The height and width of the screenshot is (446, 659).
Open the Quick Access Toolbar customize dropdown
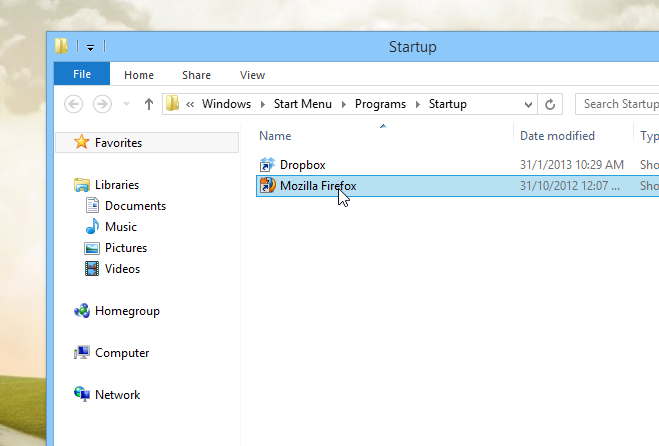[x=90, y=48]
